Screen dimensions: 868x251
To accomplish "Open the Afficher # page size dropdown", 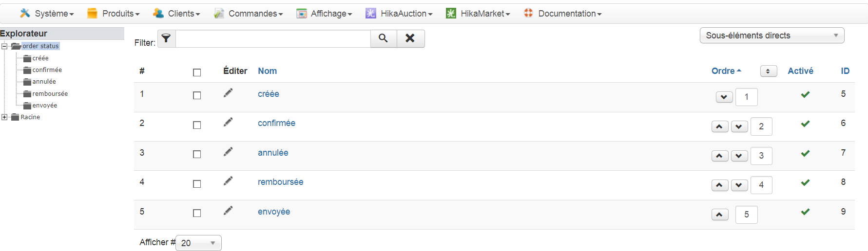I will [x=198, y=243].
